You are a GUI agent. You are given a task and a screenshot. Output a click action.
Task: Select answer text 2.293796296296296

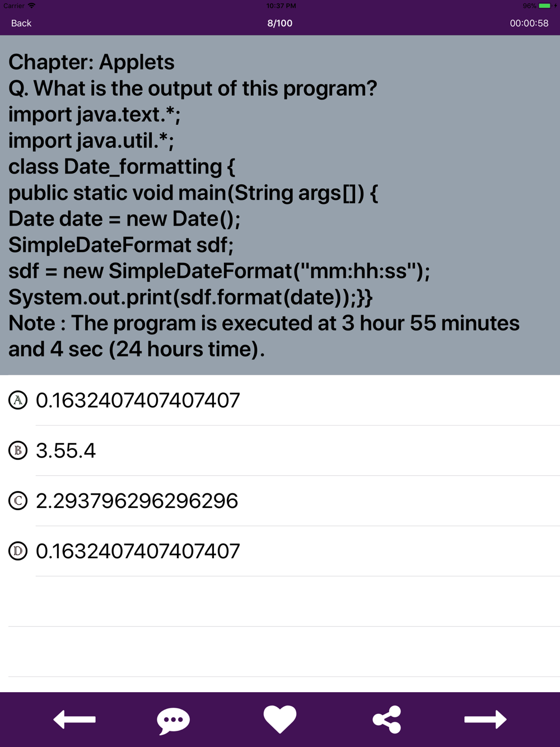click(x=137, y=501)
